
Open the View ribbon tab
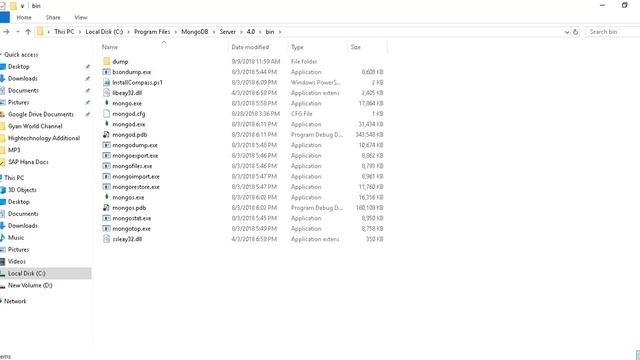pyautogui.click(x=81, y=18)
